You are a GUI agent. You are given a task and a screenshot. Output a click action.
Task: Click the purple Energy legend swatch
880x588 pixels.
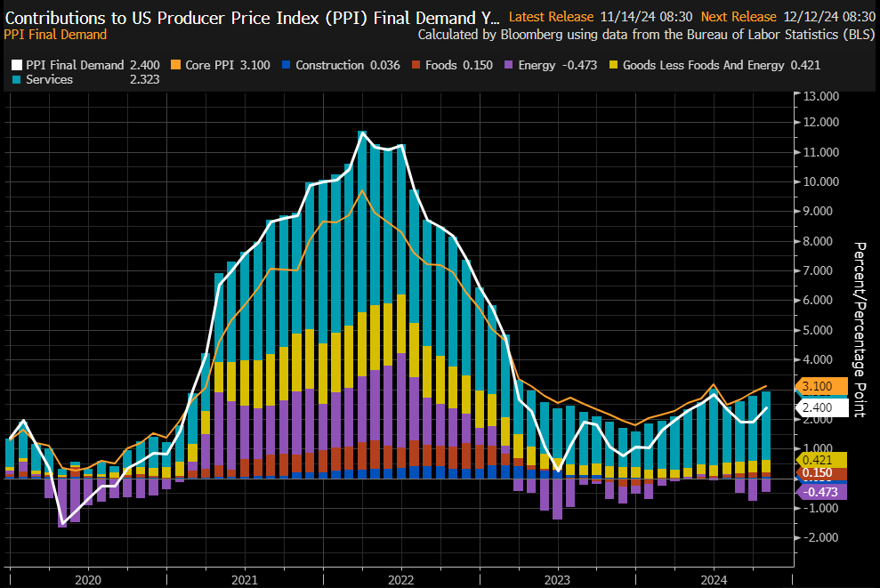(509, 65)
